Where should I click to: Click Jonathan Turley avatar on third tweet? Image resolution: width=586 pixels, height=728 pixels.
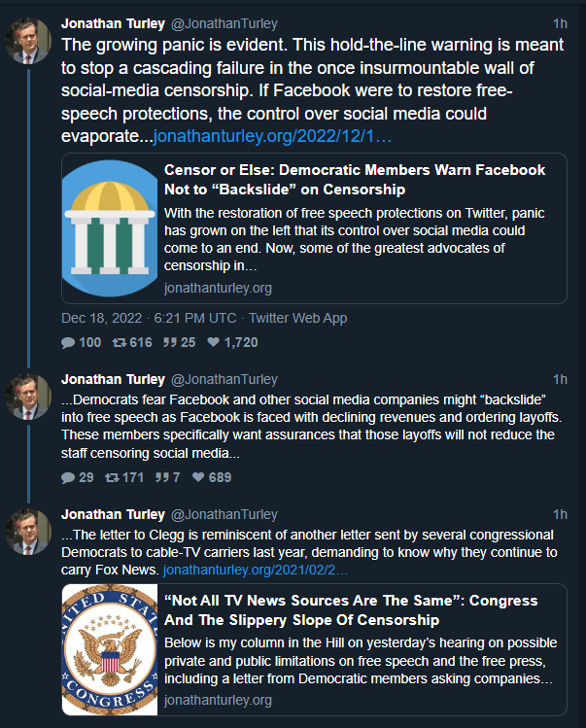pyautogui.click(x=29, y=532)
